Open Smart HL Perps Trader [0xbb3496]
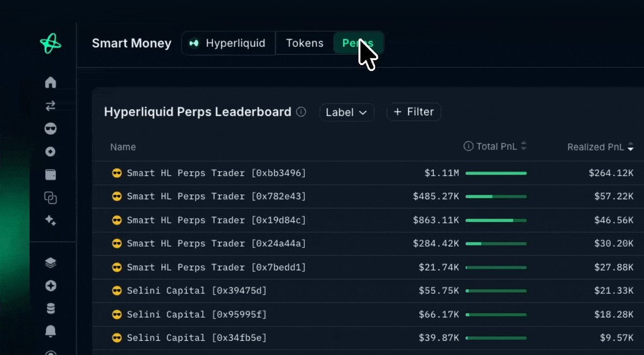This screenshot has height=355, width=644. [216, 173]
